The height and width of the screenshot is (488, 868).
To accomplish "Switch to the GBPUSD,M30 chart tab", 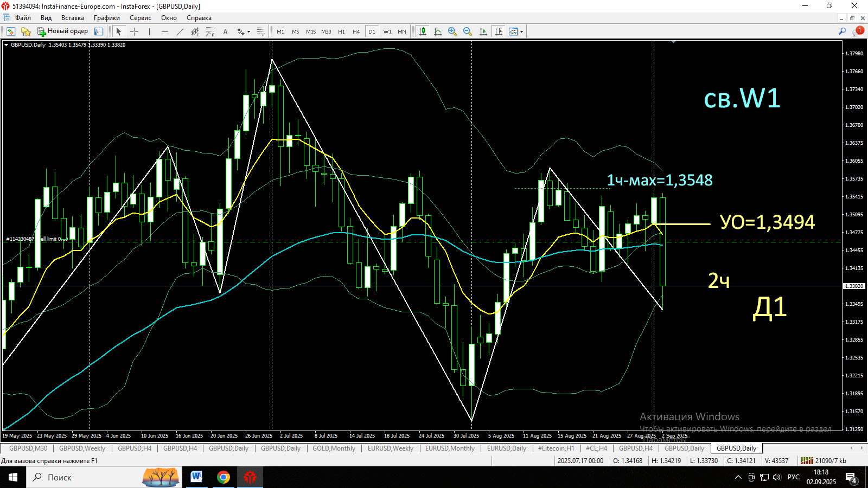I will [x=28, y=448].
